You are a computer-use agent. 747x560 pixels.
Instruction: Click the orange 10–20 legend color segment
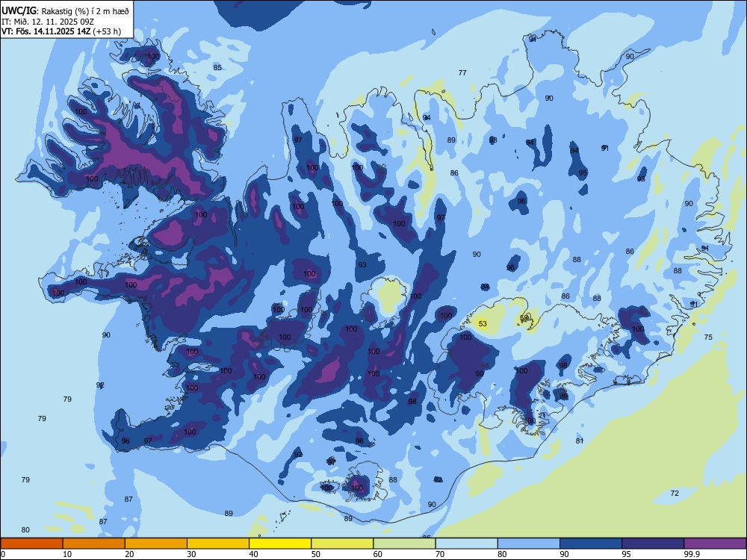coord(94,544)
